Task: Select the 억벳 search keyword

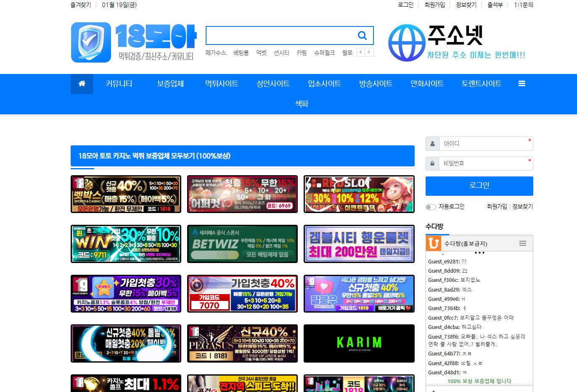Action: click(x=261, y=53)
